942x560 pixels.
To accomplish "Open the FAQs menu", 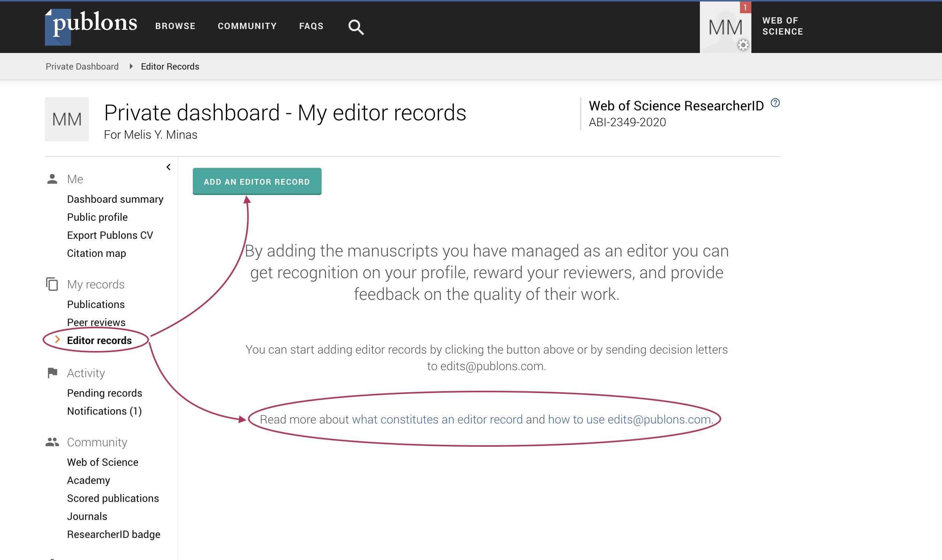I will (311, 26).
